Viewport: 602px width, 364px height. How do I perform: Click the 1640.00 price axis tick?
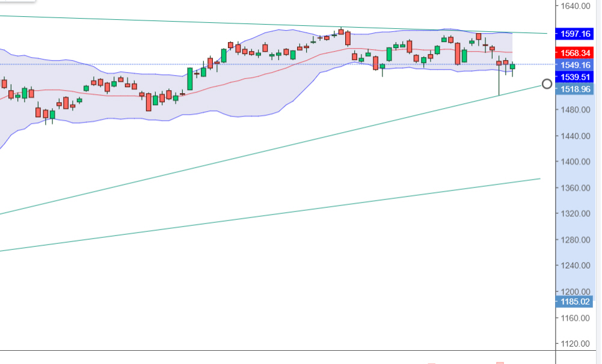[575, 6]
